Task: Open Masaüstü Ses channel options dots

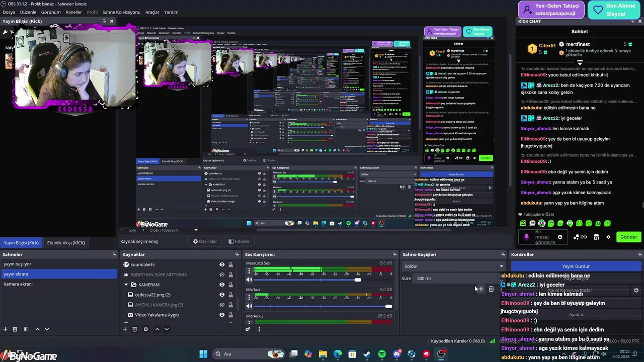Action: click(250, 271)
